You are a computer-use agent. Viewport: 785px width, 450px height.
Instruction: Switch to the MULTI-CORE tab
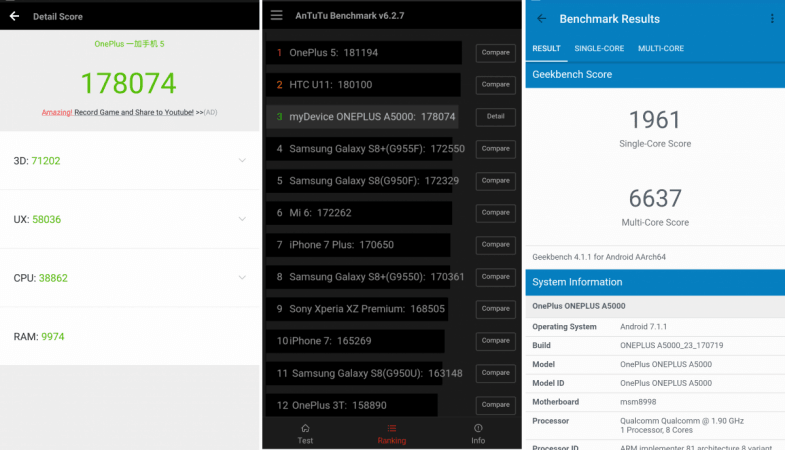coord(661,49)
